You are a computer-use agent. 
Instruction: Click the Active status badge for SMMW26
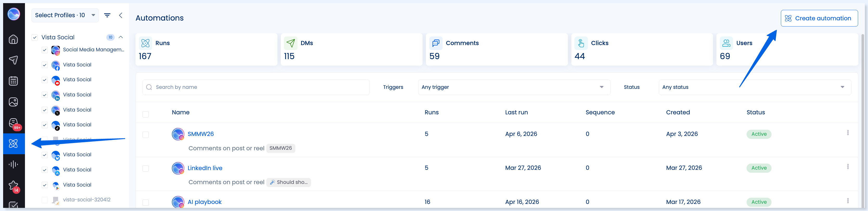759,134
